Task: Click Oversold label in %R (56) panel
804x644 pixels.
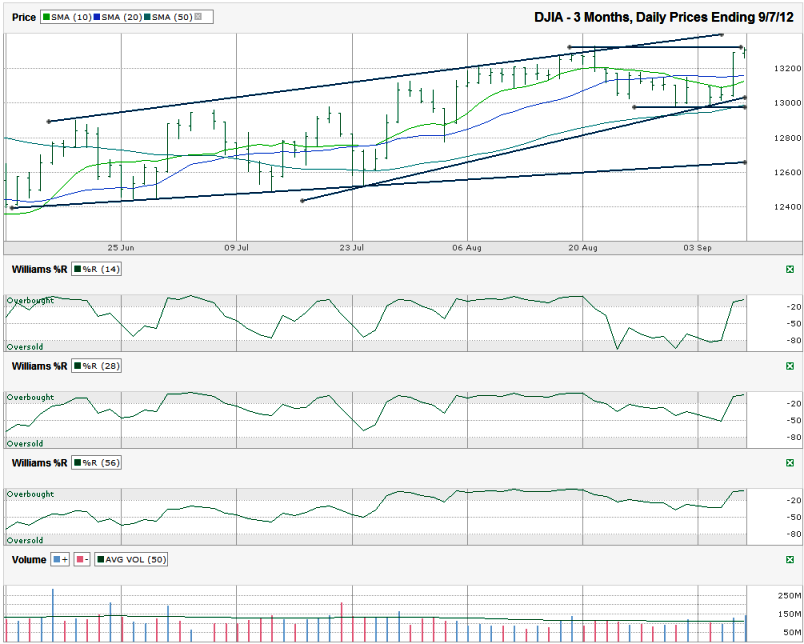Action: click(25, 541)
